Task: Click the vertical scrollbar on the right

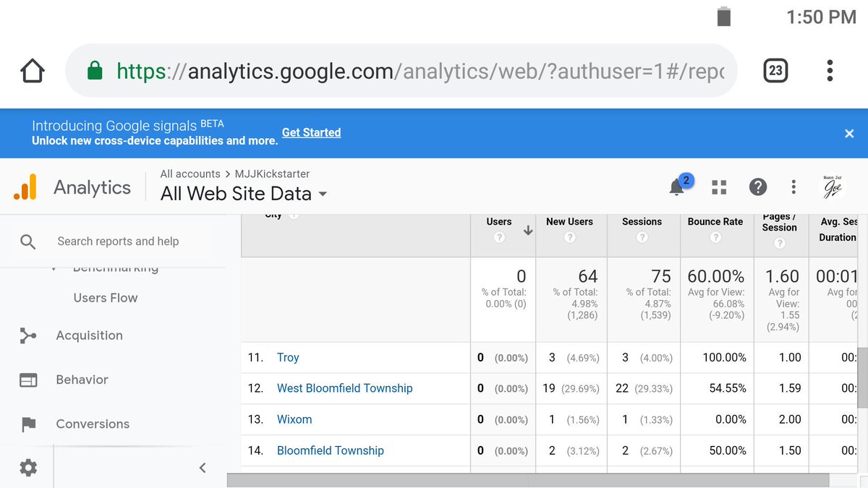Action: tap(863, 378)
